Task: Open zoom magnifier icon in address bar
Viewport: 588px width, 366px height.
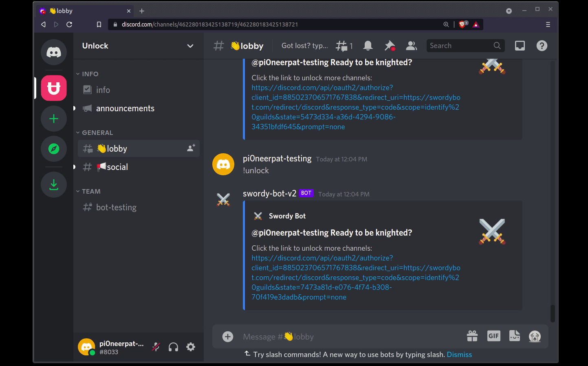Action: [446, 24]
